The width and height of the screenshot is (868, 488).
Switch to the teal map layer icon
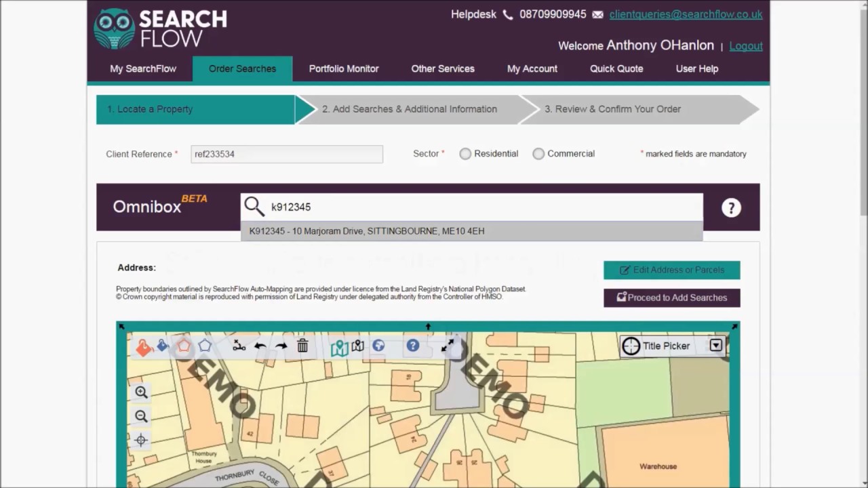[340, 348]
